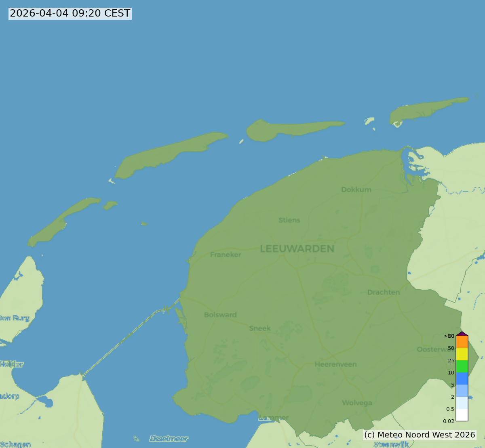Viewport: 485px width, 448px height.
Task: Select the green 10 precipitation color band
Action: point(461,366)
